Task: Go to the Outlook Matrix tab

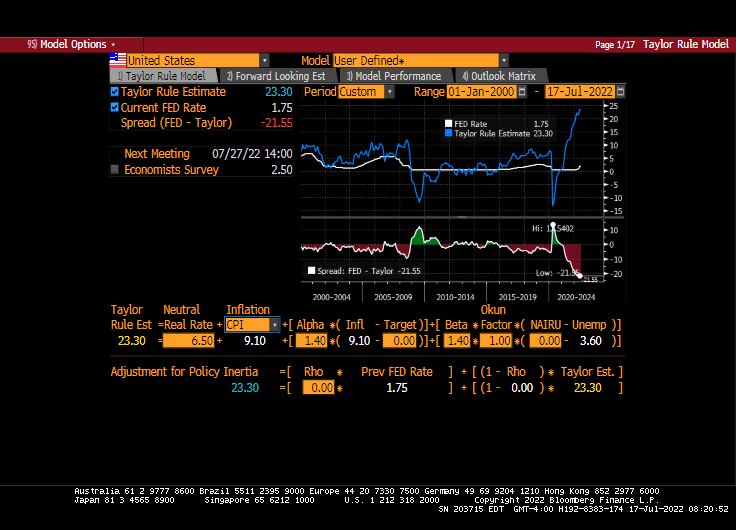Action: (x=498, y=76)
